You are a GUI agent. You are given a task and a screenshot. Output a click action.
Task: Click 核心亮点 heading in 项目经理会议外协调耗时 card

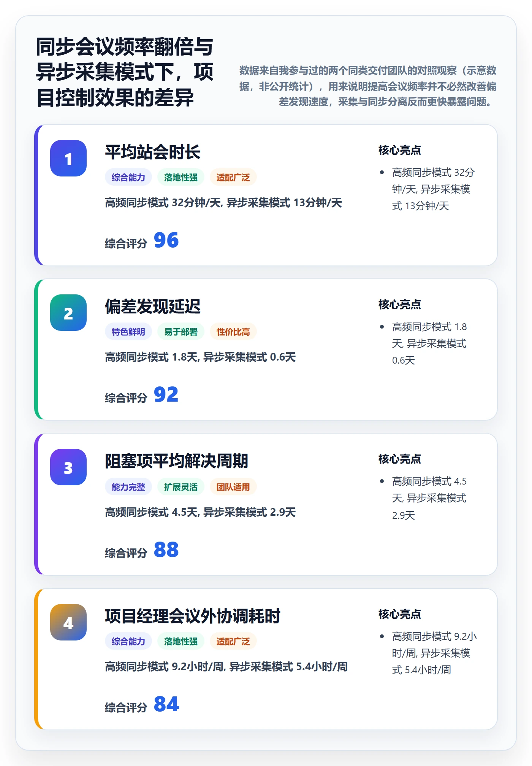[400, 614]
